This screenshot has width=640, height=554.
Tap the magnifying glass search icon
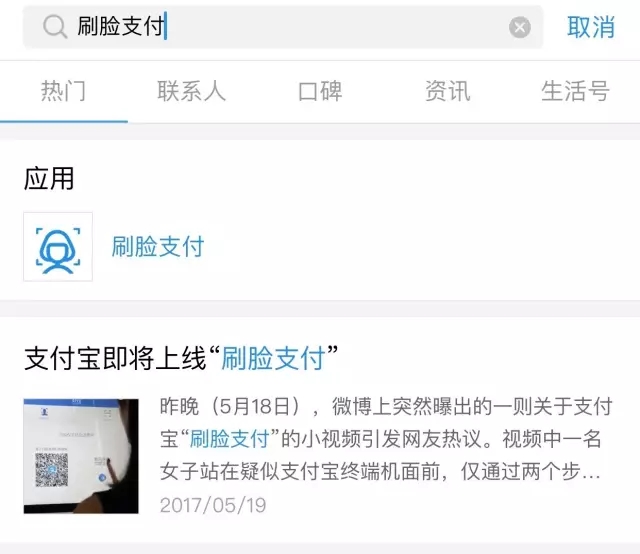click(x=55, y=27)
